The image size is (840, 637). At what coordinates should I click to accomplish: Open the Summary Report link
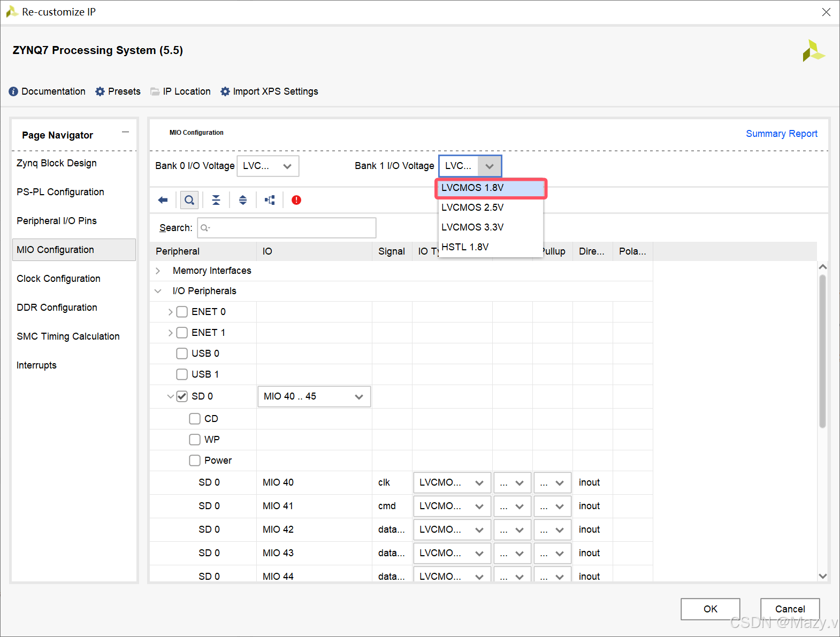782,134
